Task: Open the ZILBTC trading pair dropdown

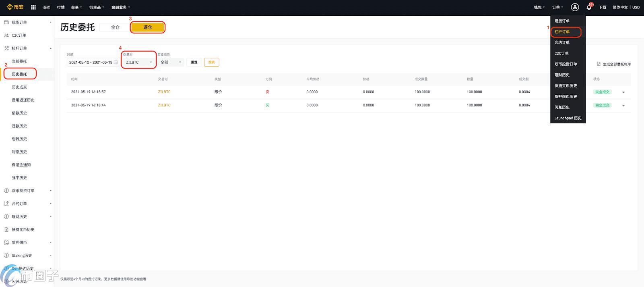Action: point(139,62)
